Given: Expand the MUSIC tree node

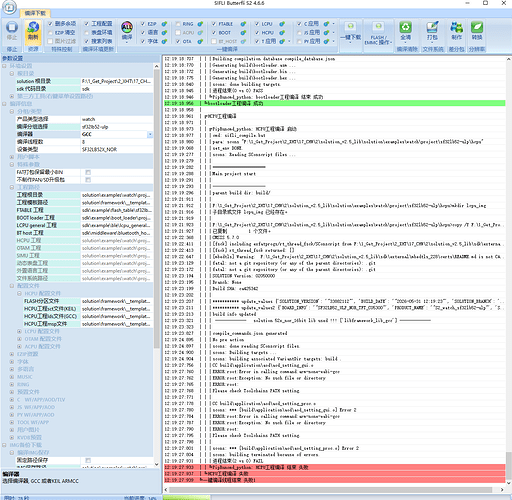Looking at the screenshot, I should (x=12, y=377).
